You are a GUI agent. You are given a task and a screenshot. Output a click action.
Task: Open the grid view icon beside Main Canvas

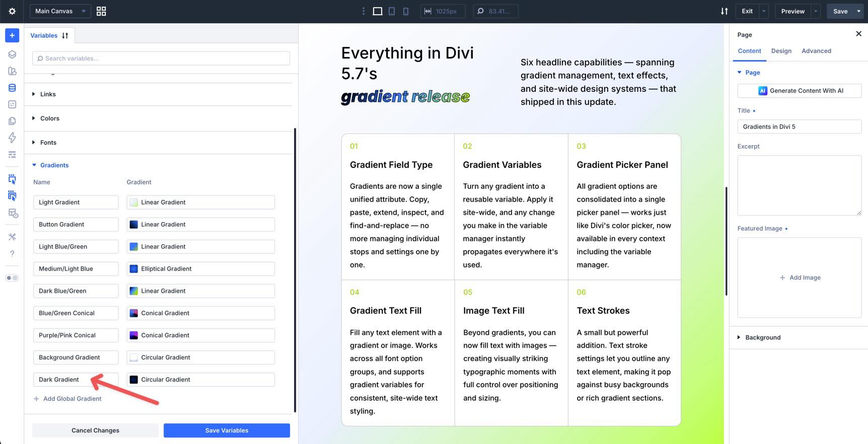click(101, 11)
